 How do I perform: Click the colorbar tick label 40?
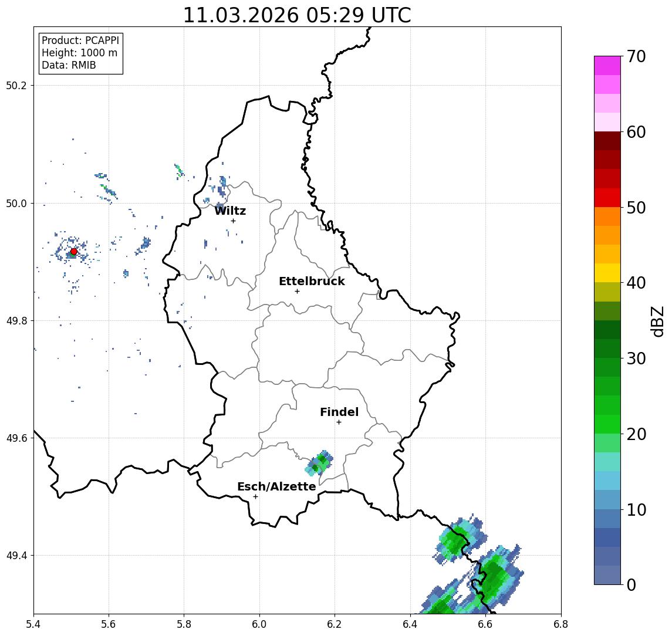[x=636, y=283]
